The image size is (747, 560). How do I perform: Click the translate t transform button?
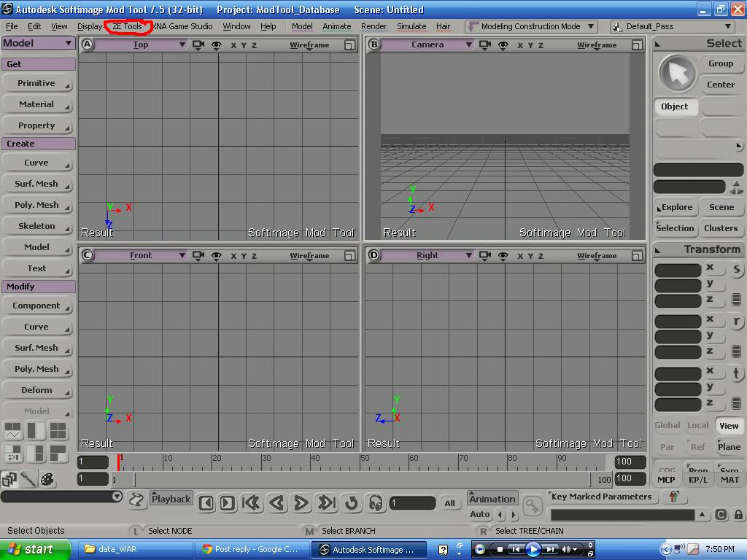tap(736, 374)
